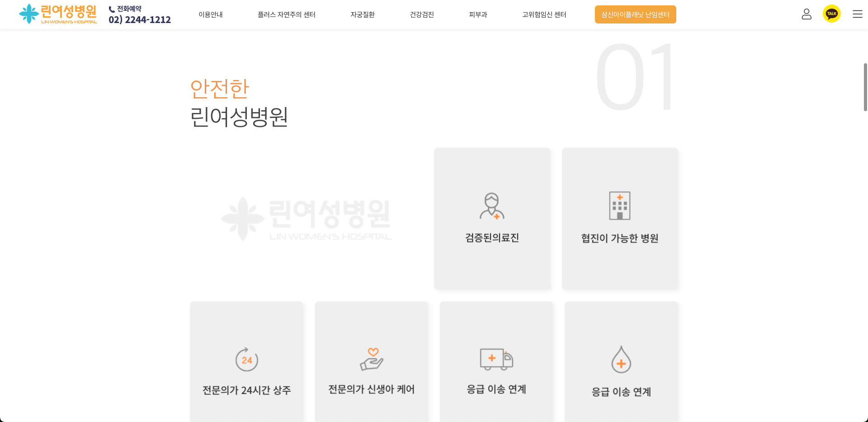Open the 이용안내 menu
Image resolution: width=868 pixels, height=422 pixels.
click(x=211, y=14)
